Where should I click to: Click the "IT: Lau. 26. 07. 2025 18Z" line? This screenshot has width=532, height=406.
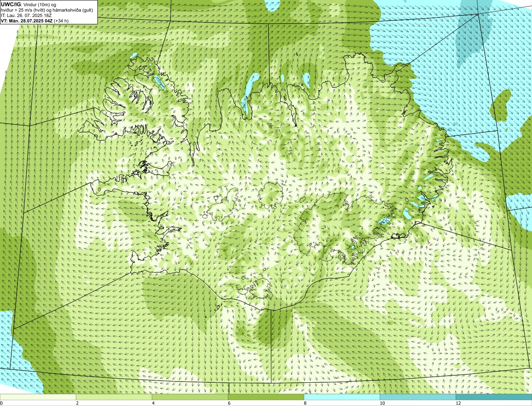pos(26,15)
